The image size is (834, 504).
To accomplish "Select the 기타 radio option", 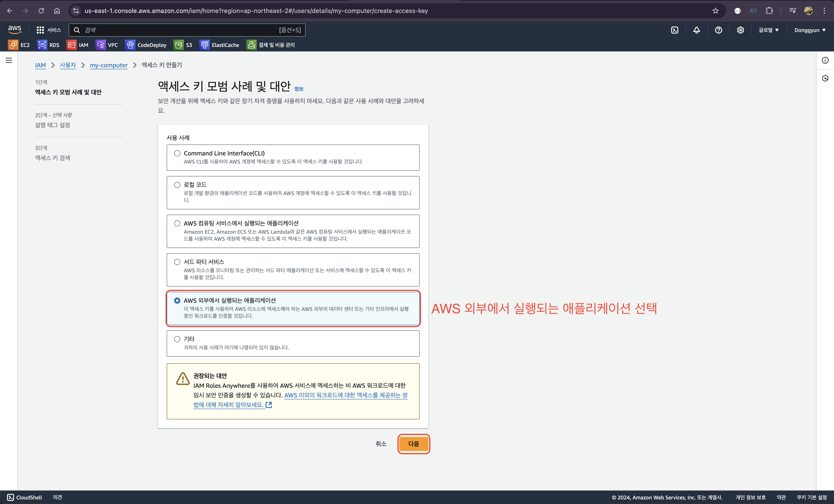I will pyautogui.click(x=177, y=339).
